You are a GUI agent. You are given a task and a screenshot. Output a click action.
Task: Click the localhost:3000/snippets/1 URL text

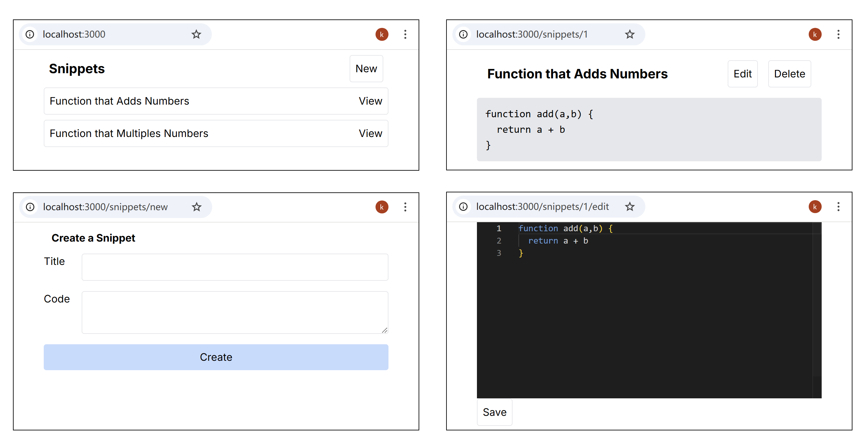[531, 34]
